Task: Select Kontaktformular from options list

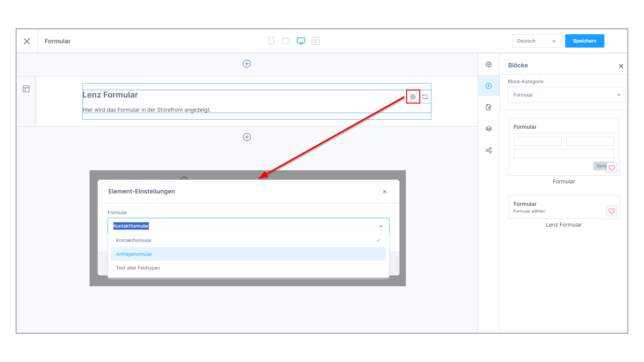Action: [x=133, y=240]
